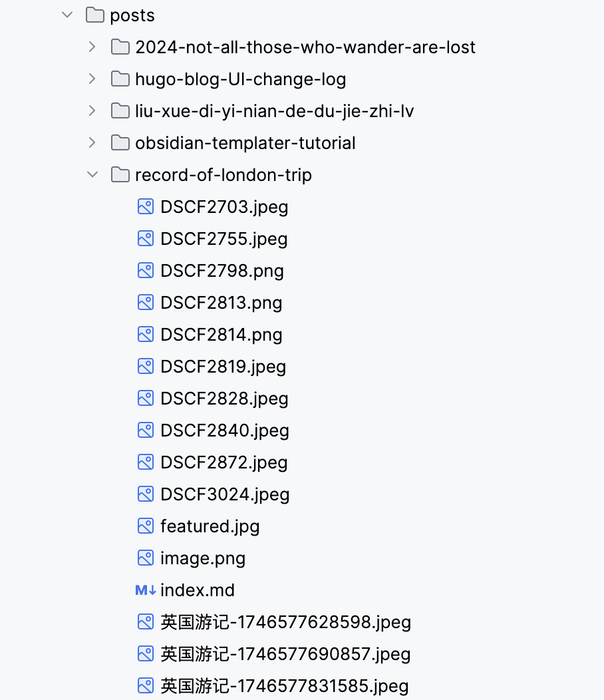Select DSCF3024.jpeg in the tree
This screenshot has width=604, height=700.
click(225, 494)
